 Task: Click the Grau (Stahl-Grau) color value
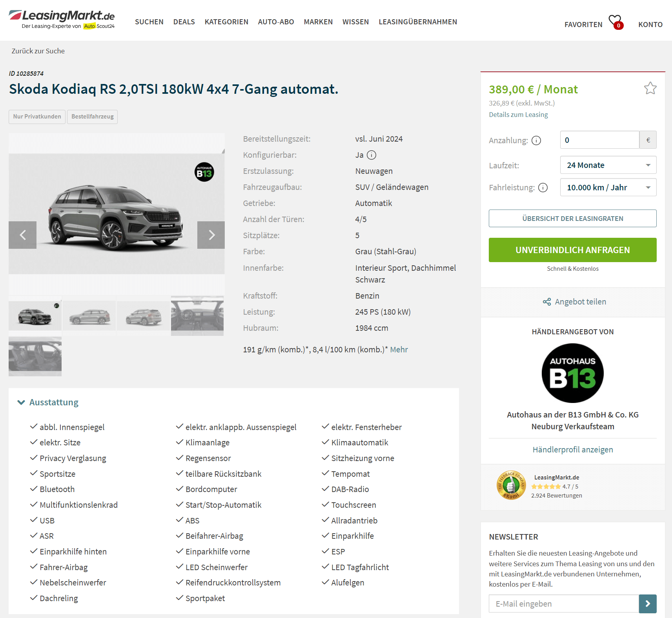click(386, 252)
